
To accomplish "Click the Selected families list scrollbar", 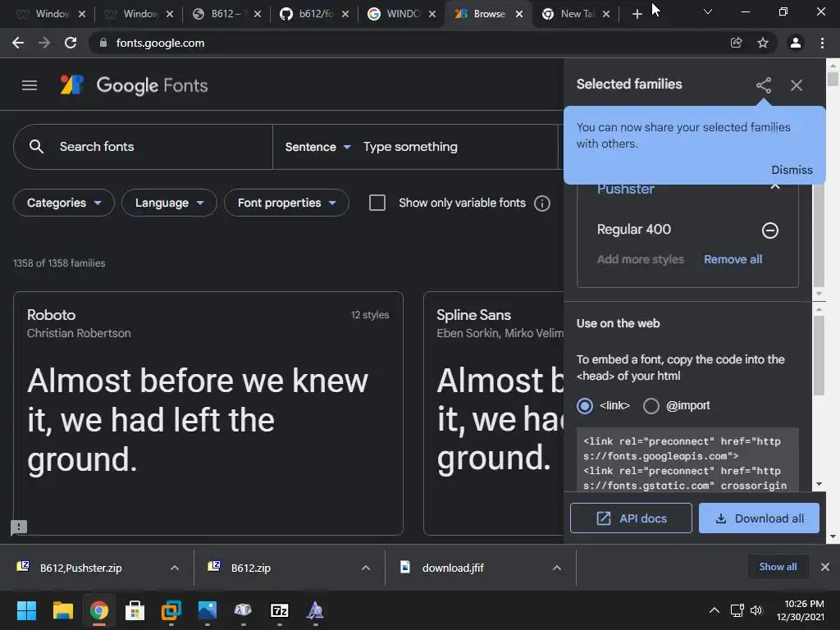I will (x=819, y=235).
